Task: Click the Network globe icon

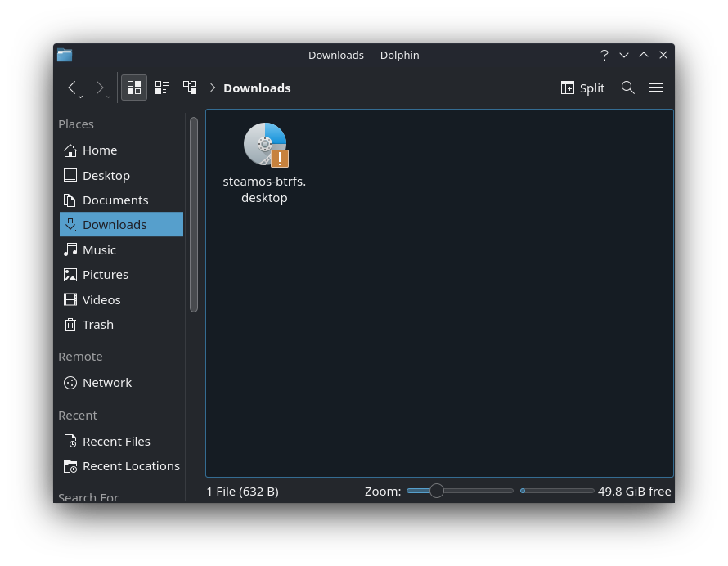Action: [x=70, y=383]
